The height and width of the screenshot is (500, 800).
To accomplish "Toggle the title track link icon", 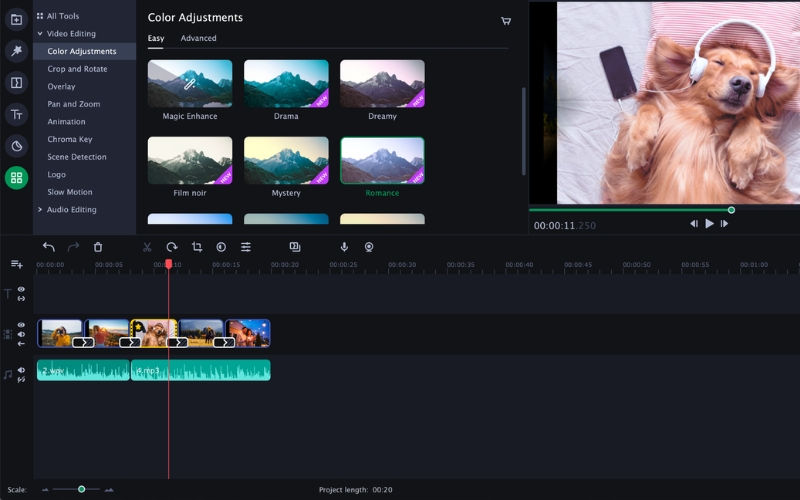I will click(21, 298).
